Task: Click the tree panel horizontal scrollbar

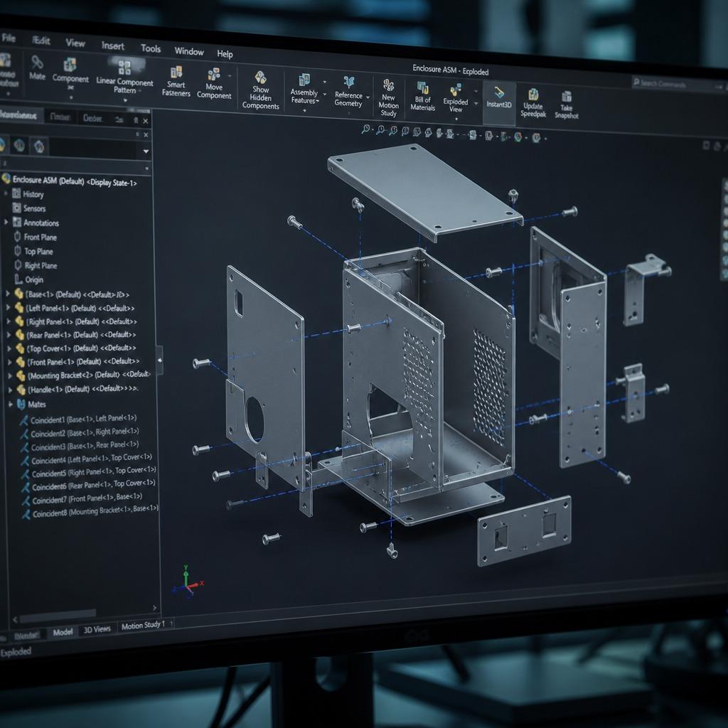Action: click(x=58, y=615)
